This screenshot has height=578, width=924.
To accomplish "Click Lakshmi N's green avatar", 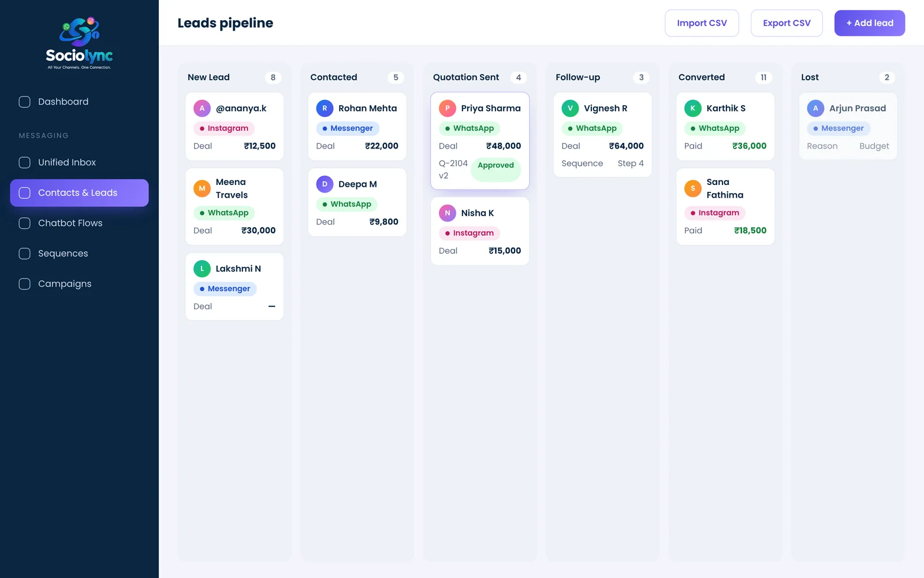I will 202,269.
